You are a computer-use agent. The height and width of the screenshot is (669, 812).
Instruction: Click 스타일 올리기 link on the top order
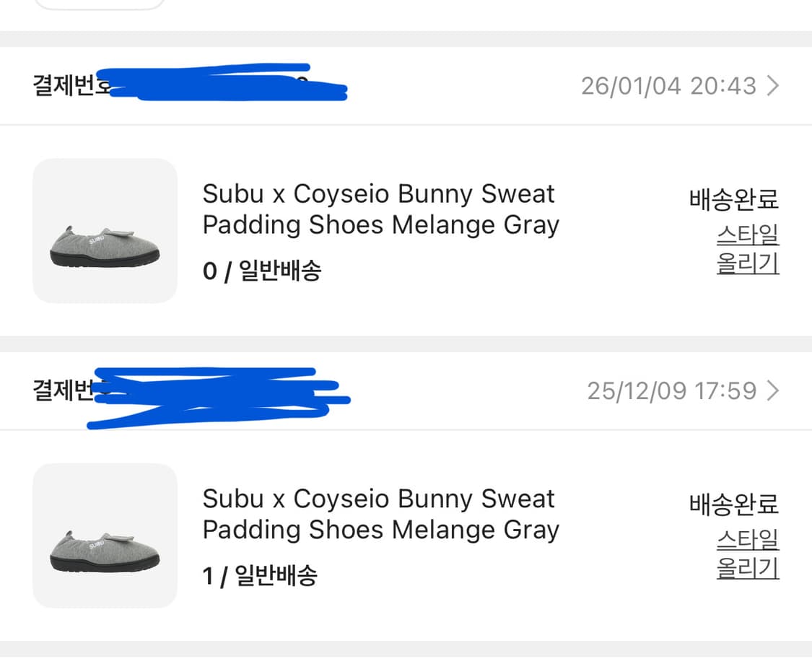click(x=747, y=250)
